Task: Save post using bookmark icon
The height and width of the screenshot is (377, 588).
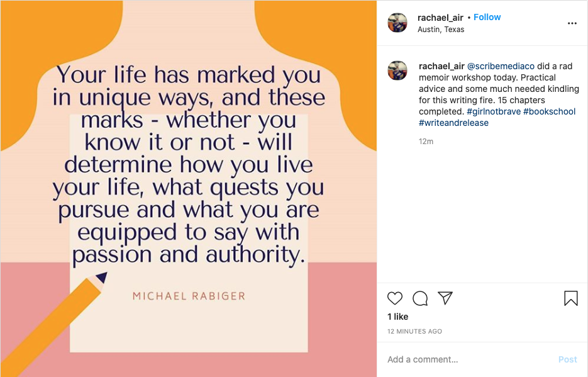Action: click(x=570, y=298)
